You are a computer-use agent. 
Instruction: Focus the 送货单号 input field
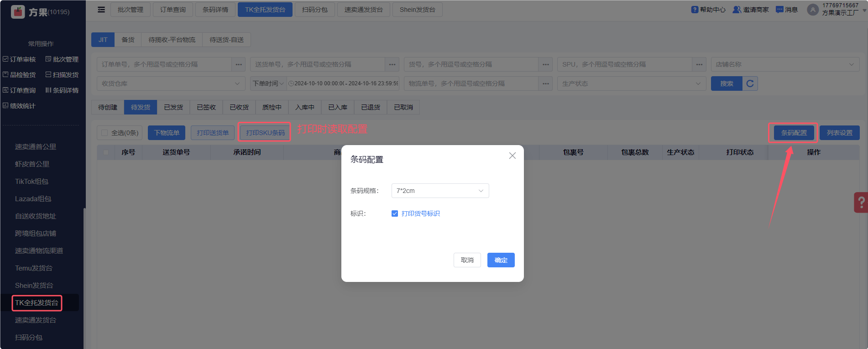pos(318,64)
